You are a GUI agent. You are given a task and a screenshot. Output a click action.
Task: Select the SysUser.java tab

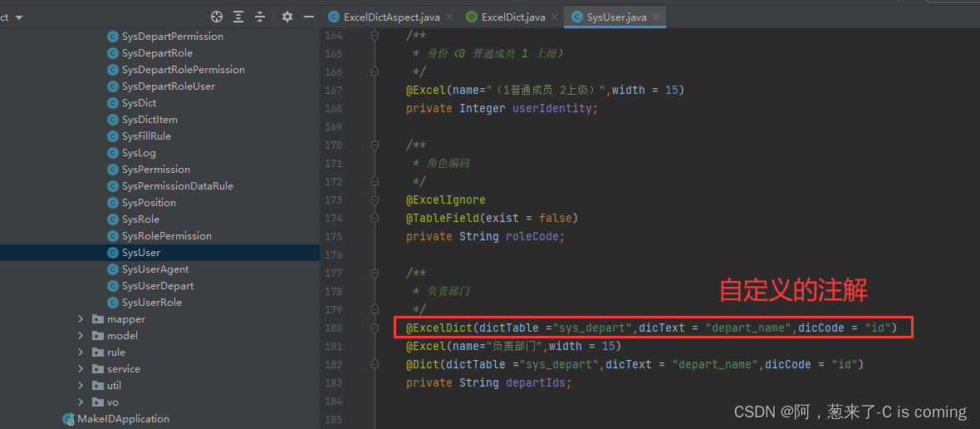coord(616,17)
